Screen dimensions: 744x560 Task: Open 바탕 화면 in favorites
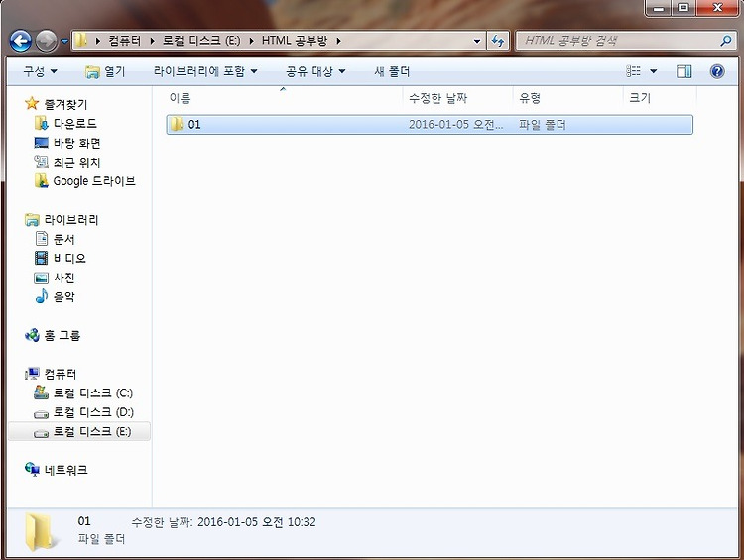pos(76,143)
